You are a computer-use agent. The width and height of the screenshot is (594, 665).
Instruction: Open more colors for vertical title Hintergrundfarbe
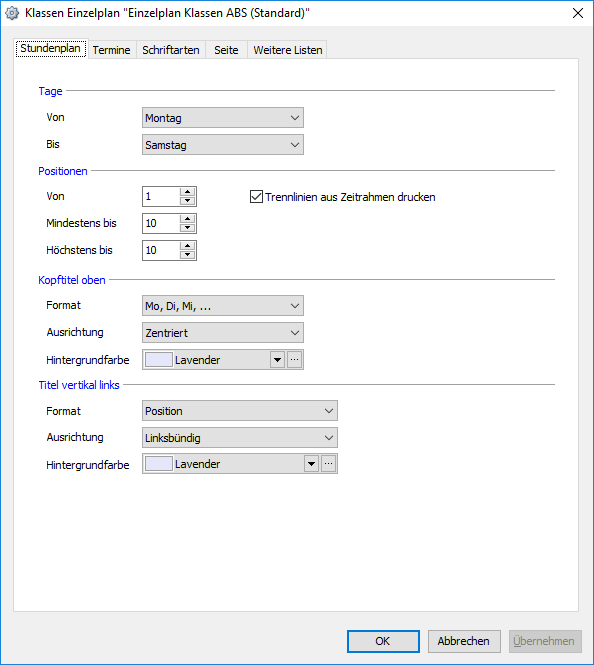pos(329,464)
